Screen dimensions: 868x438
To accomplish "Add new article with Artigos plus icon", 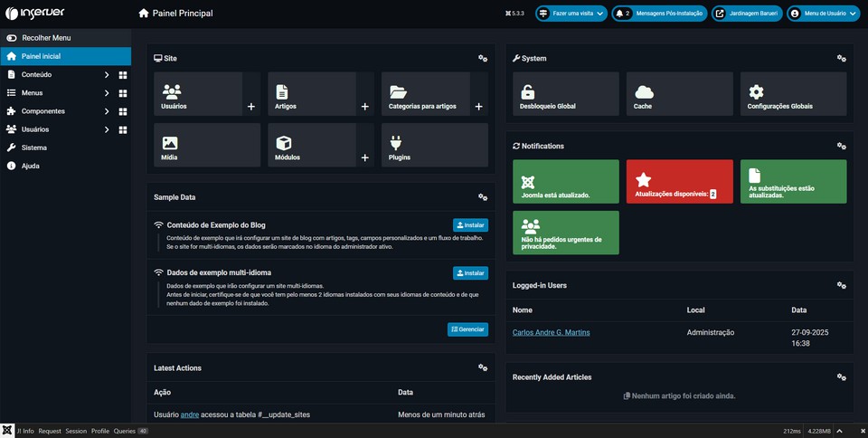I will (365, 107).
